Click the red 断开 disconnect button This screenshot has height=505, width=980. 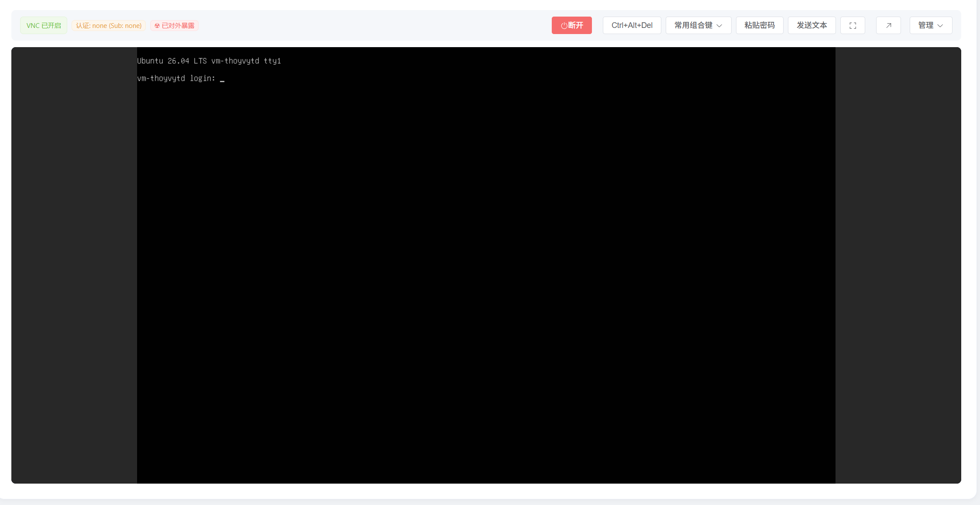click(571, 25)
